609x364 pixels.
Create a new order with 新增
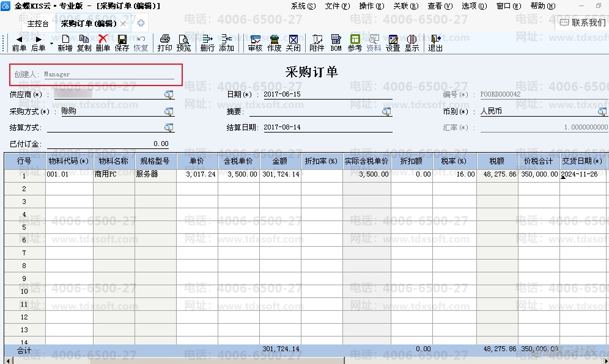coord(65,43)
